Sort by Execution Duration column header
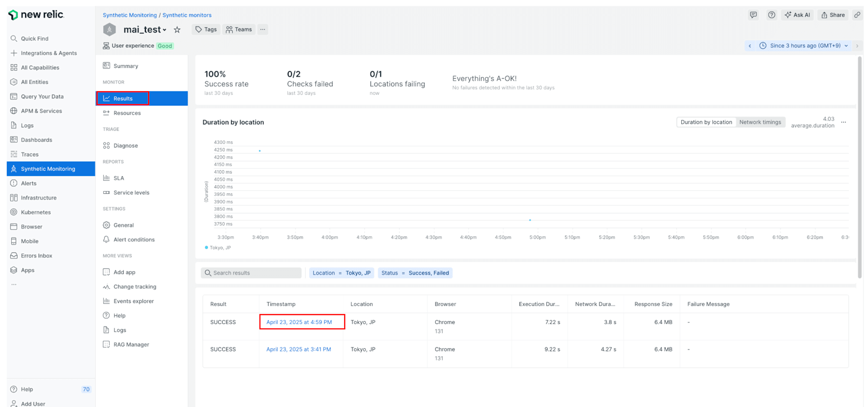 click(539, 304)
